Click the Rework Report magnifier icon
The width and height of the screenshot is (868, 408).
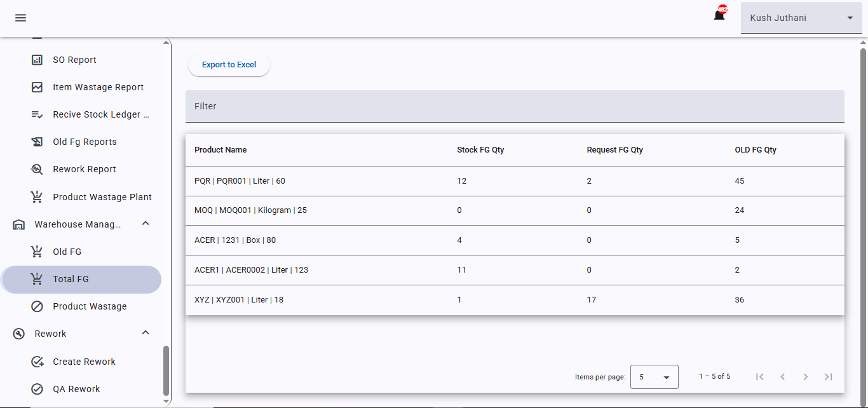[x=37, y=169]
